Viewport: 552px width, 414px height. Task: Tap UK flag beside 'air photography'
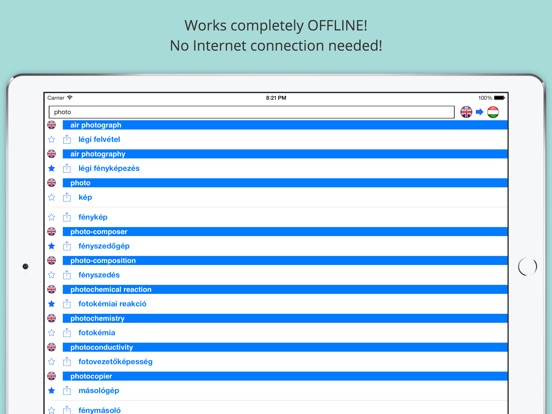[52, 154]
